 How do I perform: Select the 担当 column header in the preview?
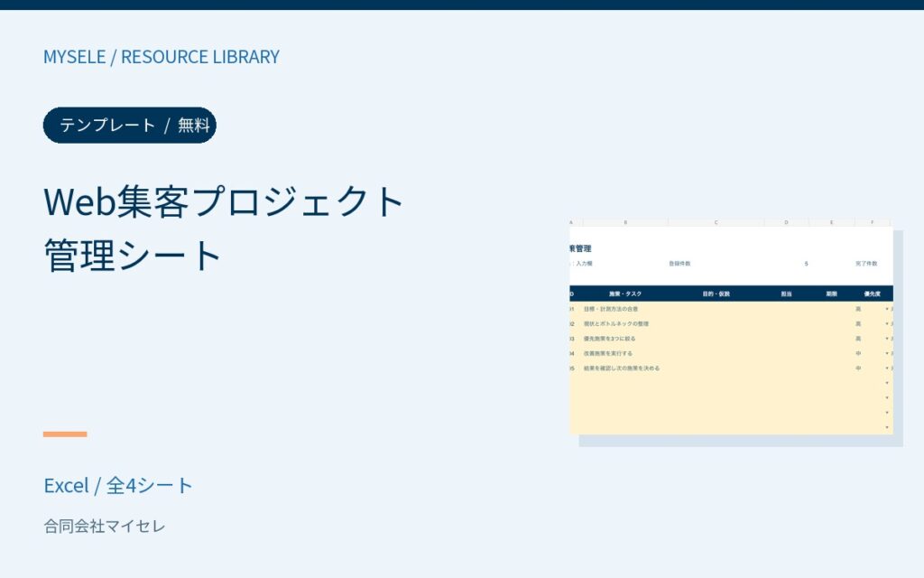pos(786,294)
